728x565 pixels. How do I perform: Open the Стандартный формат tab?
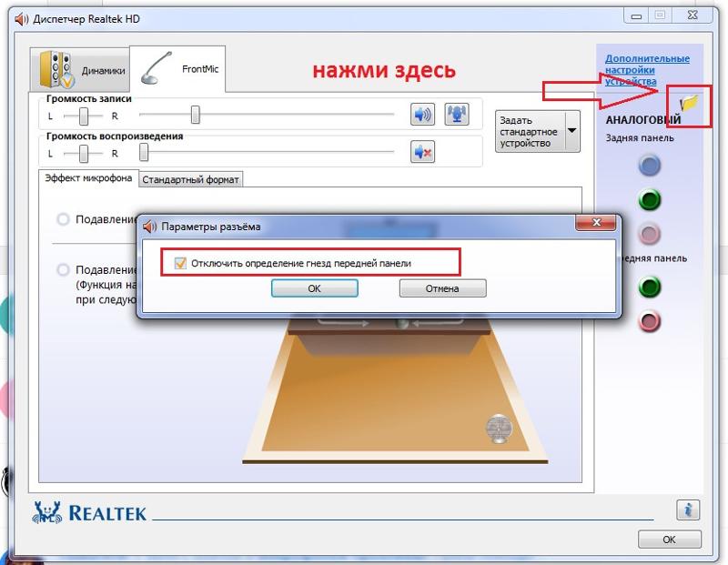190,179
